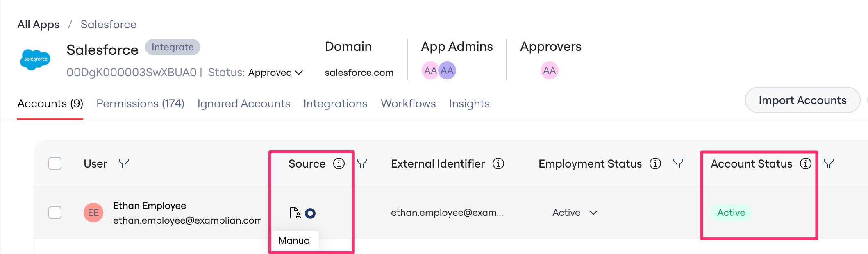Image resolution: width=868 pixels, height=254 pixels.
Task: Open Employment Status info icon
Action: coord(655,163)
